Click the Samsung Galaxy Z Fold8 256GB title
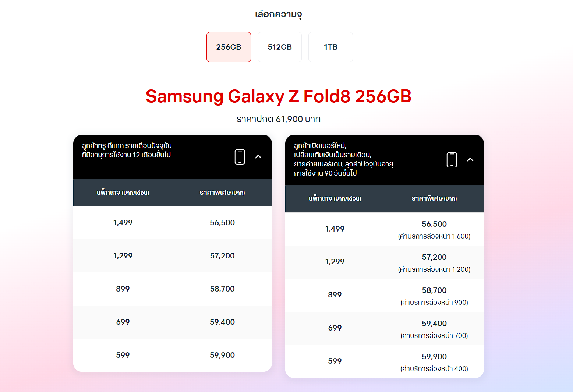The width and height of the screenshot is (573, 392). [x=279, y=96]
